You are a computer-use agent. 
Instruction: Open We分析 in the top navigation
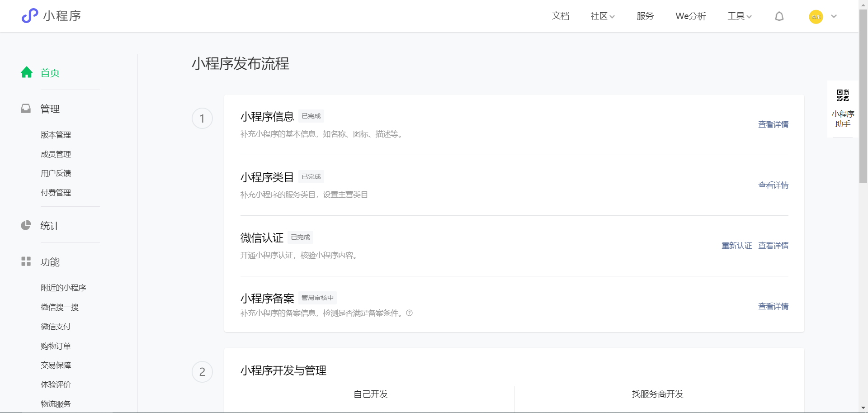point(690,16)
